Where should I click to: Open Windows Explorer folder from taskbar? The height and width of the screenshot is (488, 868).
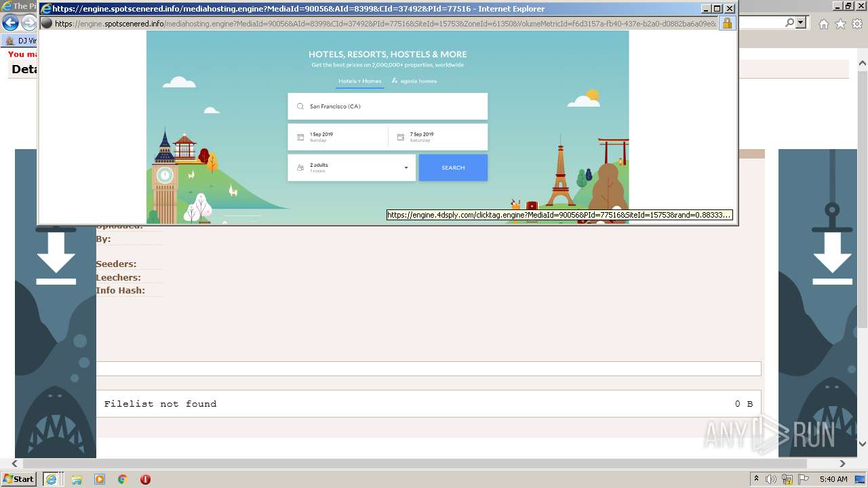click(77, 479)
